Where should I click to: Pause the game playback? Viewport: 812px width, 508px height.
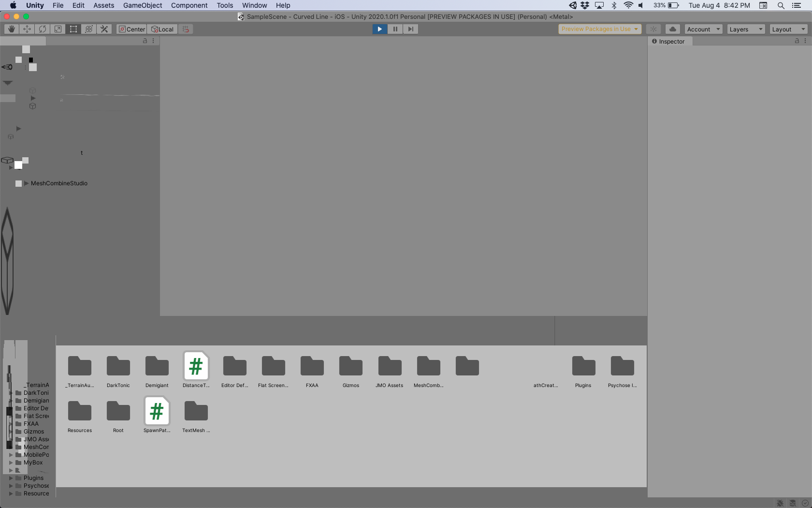pos(395,29)
